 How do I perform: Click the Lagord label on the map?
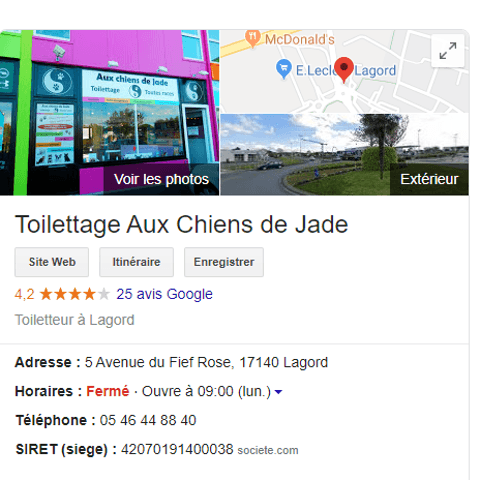(375, 71)
